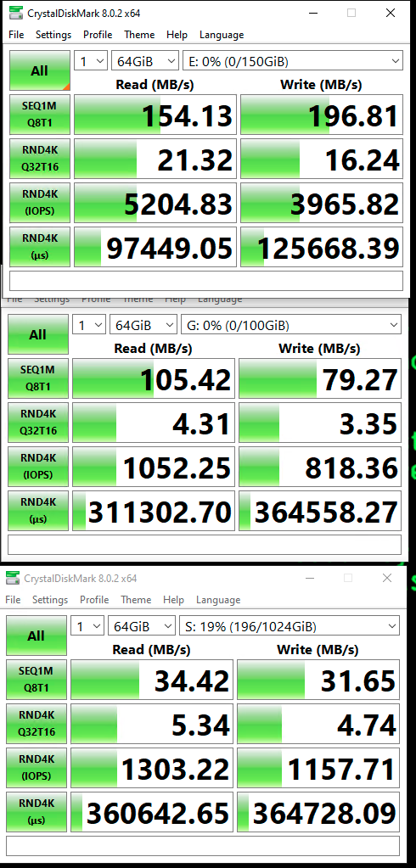Start SEQ1M Q8T1 test for E: drive
The image size is (416, 868).
tap(40, 115)
